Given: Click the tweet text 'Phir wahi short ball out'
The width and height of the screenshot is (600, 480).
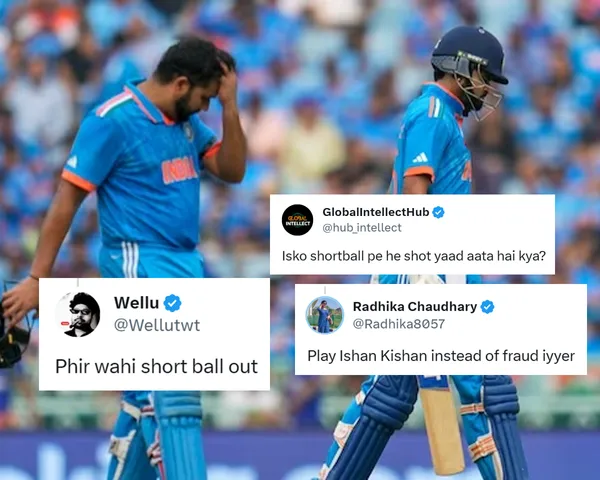Looking at the screenshot, I should 157,366.
